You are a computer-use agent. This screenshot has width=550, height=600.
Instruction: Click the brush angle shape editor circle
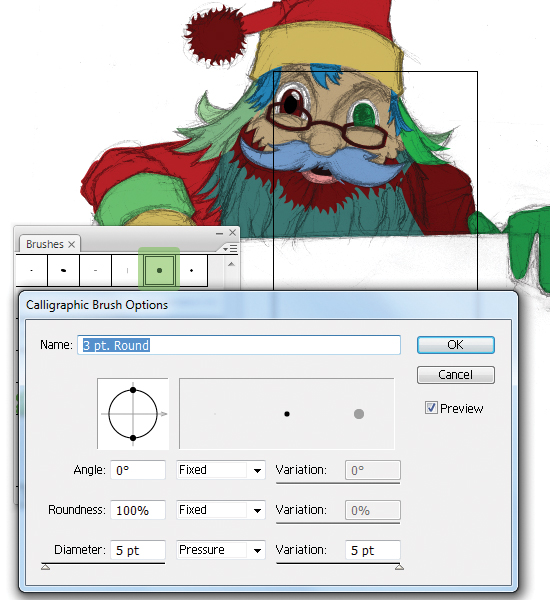click(133, 414)
